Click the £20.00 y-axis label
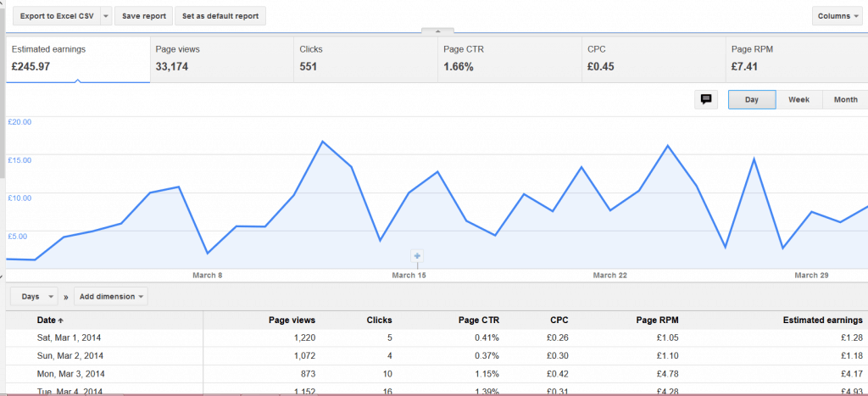The image size is (868, 396). [x=19, y=122]
